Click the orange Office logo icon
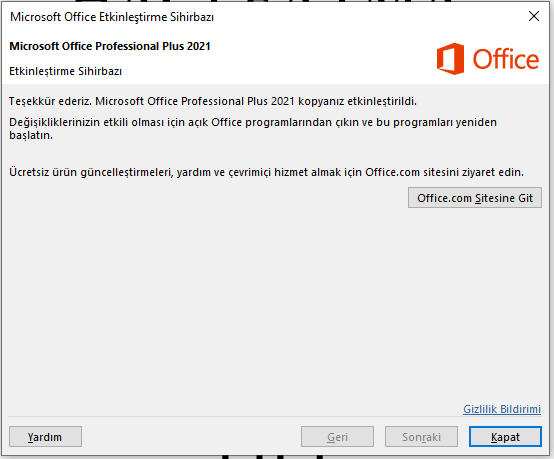This screenshot has width=554, height=459. tap(450, 59)
